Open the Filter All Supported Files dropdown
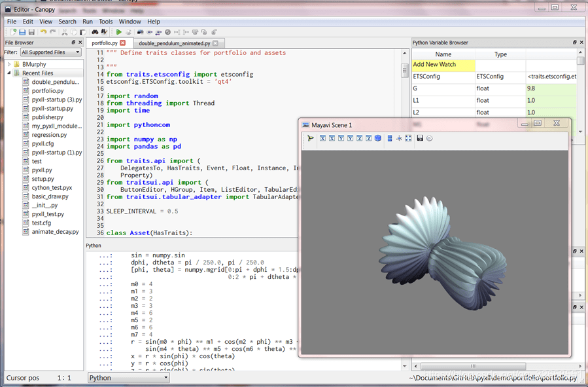The width and height of the screenshot is (588, 387). coord(51,52)
